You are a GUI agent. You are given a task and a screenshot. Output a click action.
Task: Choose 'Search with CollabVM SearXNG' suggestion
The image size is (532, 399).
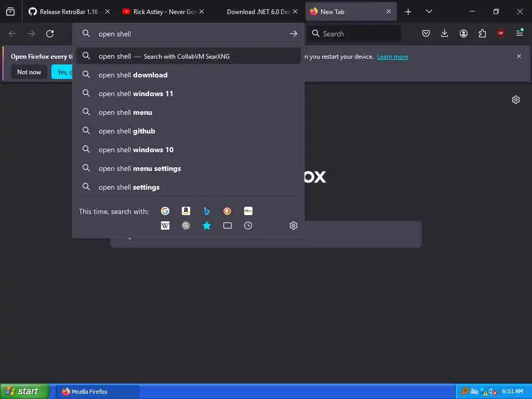[x=188, y=56]
